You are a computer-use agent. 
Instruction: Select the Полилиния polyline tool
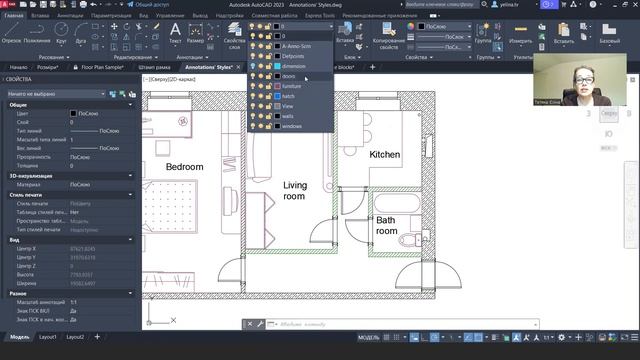point(37,32)
